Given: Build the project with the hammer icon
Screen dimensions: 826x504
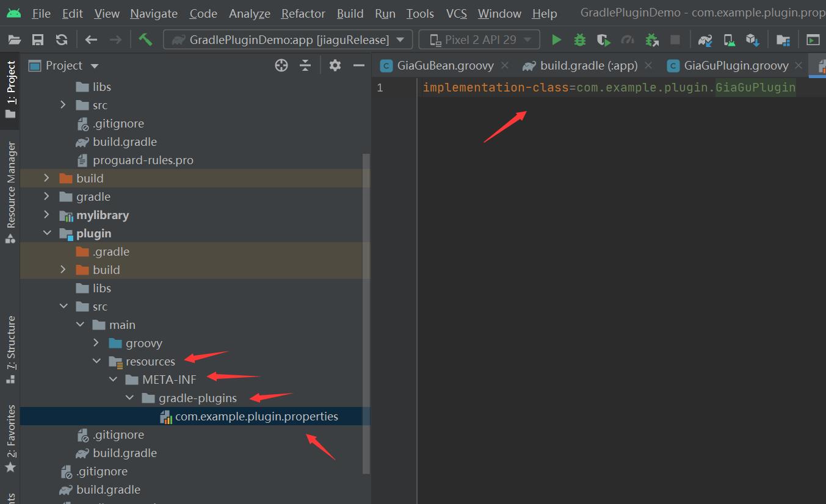Looking at the screenshot, I should pyautogui.click(x=145, y=40).
